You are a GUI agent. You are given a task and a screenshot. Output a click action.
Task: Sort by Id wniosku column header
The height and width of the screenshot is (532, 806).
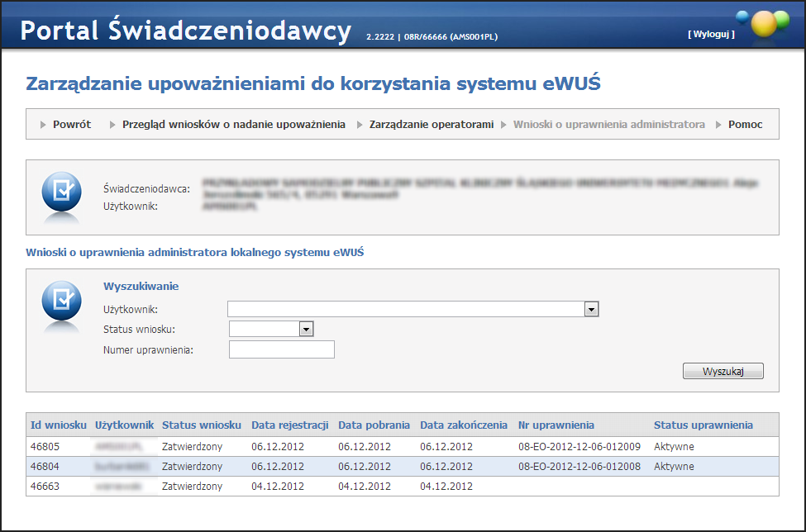tap(58, 425)
